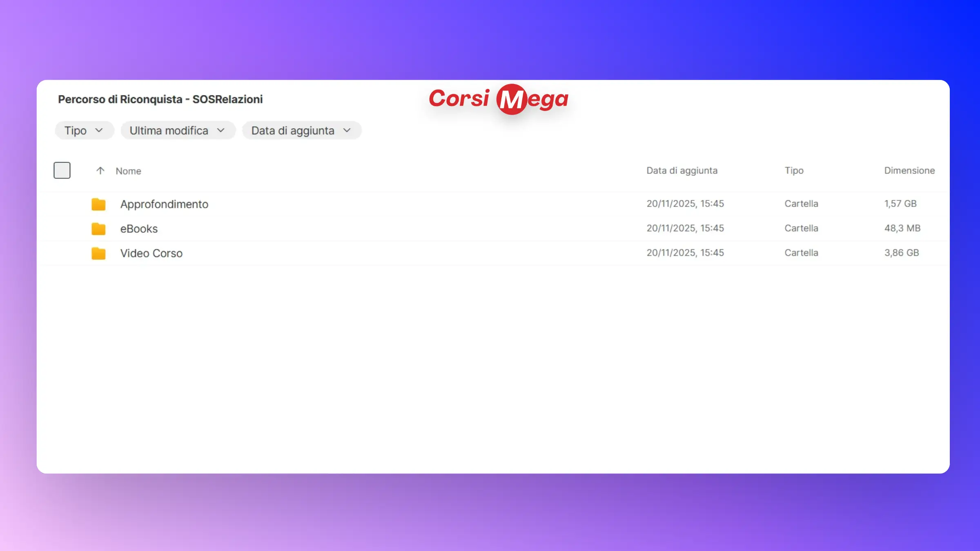Click the Percorso di Riconquista - SOSRelazioni title
This screenshot has width=980, height=551.
[x=160, y=99]
